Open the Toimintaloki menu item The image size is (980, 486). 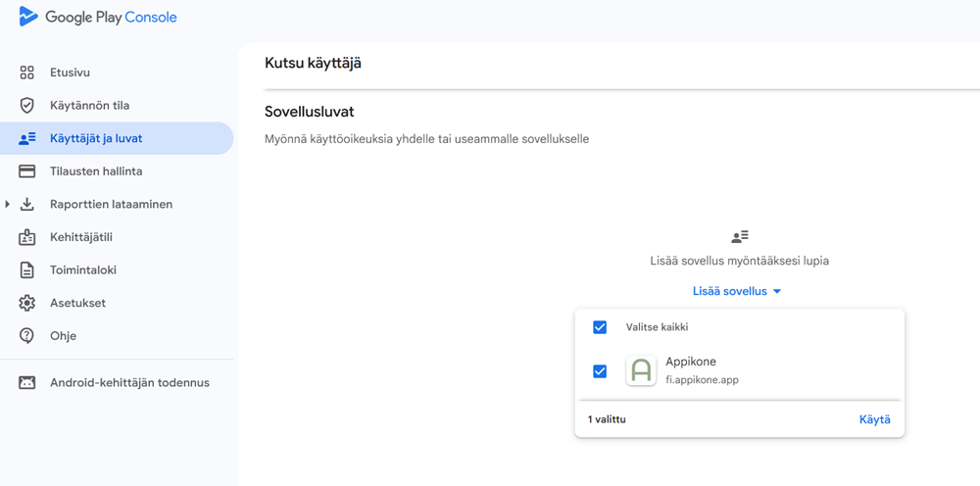click(x=83, y=270)
